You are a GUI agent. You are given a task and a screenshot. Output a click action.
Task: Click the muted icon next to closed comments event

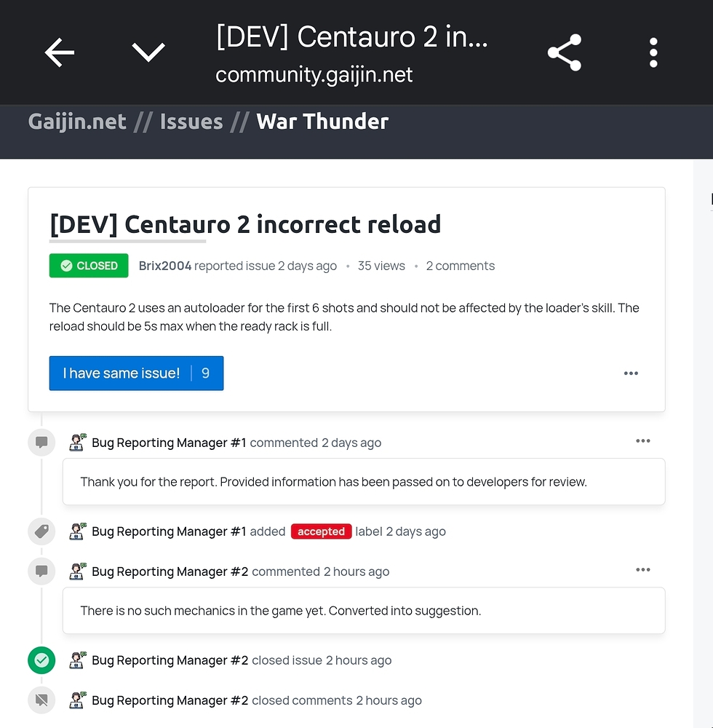[41, 700]
